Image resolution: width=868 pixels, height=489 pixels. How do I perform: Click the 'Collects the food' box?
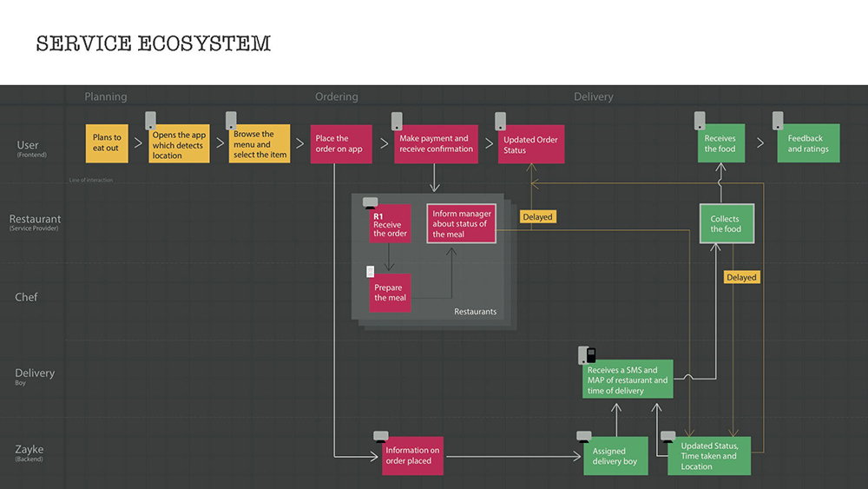tap(727, 224)
